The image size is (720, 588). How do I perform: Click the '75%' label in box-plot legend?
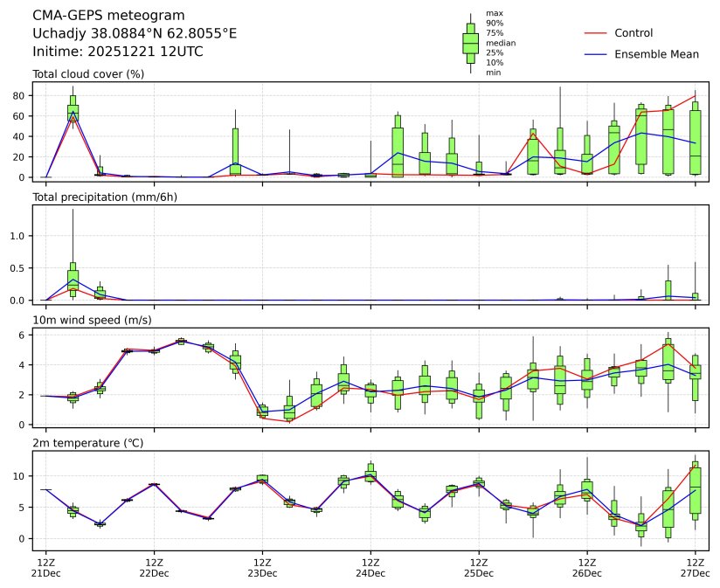point(495,33)
